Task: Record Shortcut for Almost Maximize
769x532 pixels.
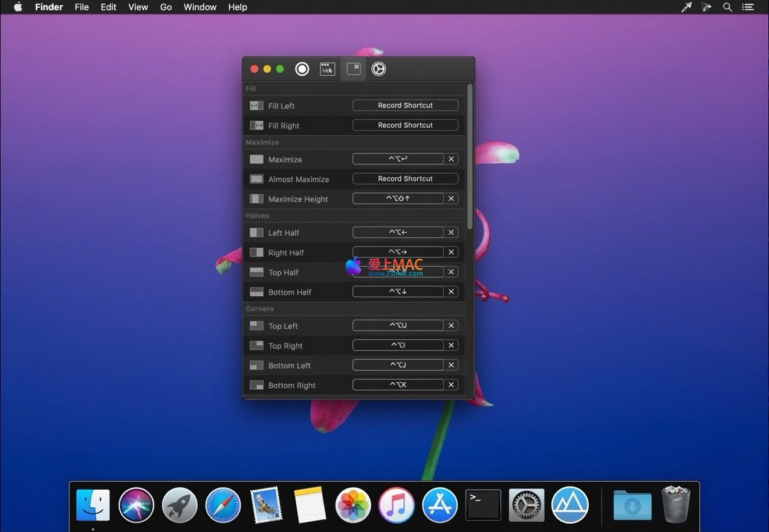Action: 405,179
